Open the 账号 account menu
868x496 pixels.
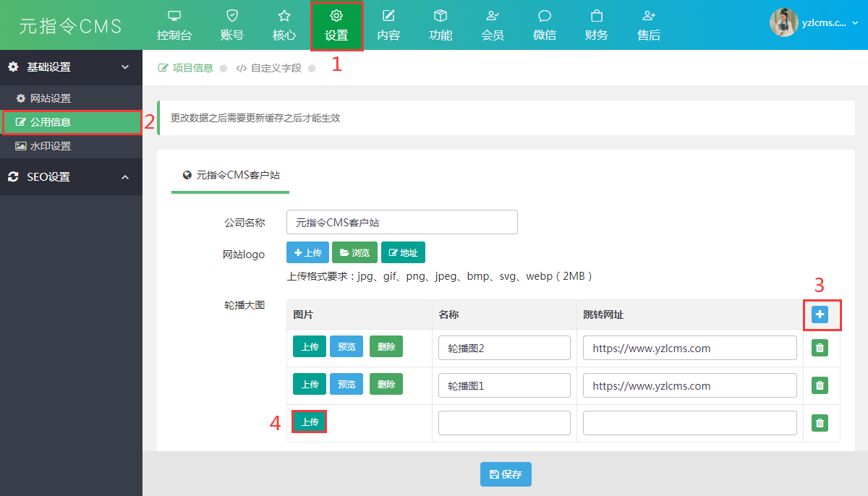click(232, 25)
